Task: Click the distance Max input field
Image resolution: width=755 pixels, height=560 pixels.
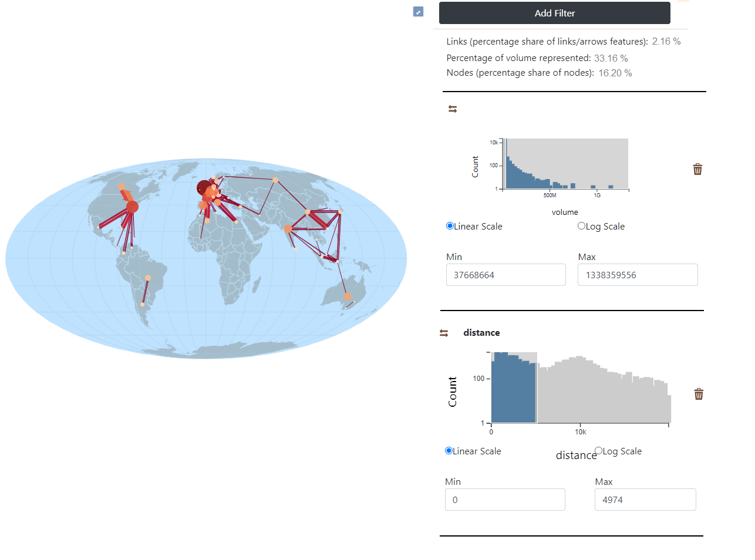Action: (645, 500)
